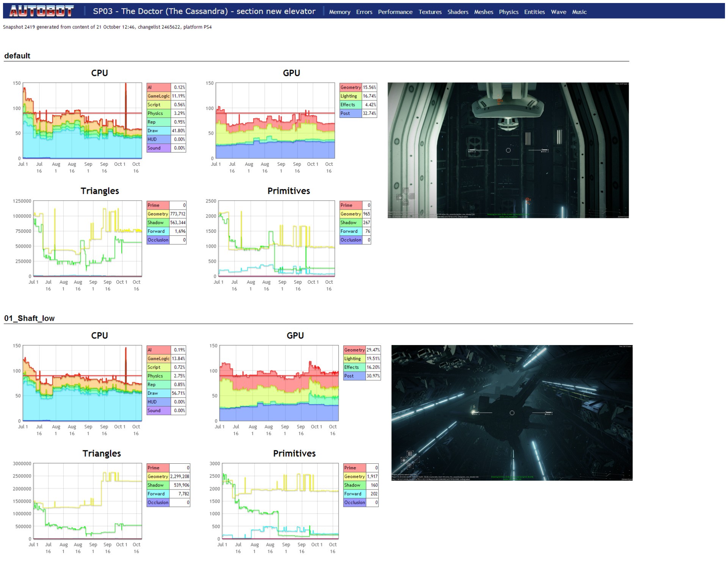Viewport: 728px width, 582px height.
Task: Open the Errors page
Action: (x=364, y=12)
